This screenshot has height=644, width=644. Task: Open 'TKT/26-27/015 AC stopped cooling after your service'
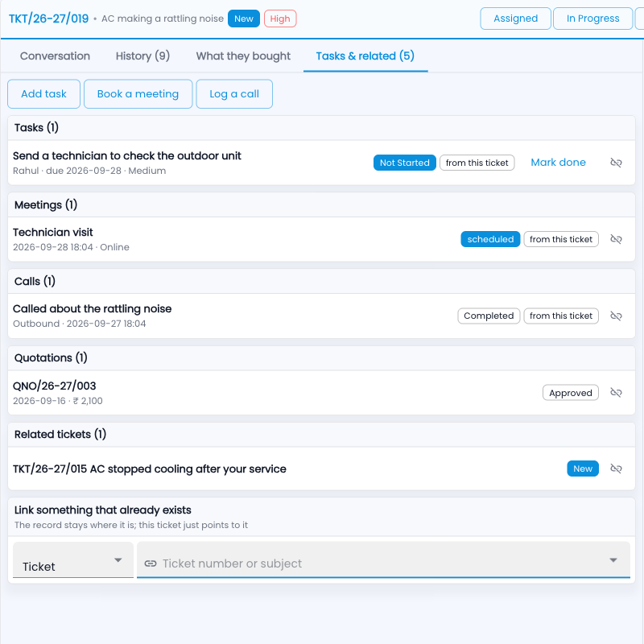pos(150,469)
